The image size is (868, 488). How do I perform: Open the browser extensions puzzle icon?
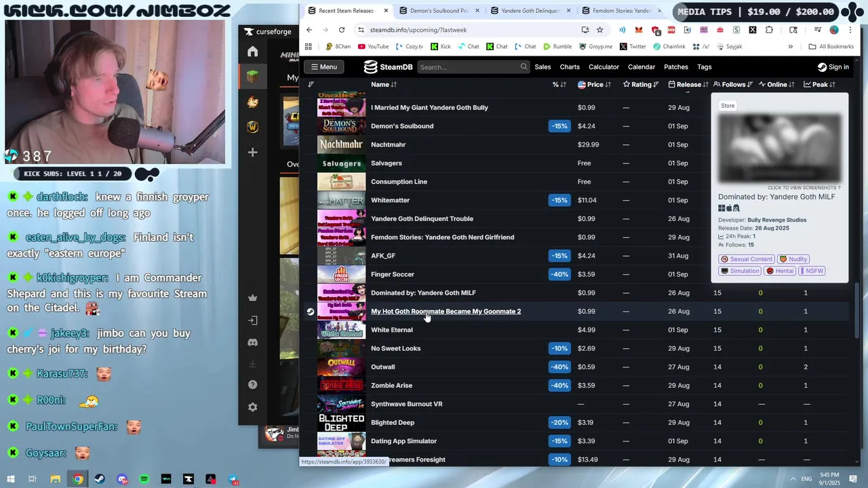click(769, 30)
